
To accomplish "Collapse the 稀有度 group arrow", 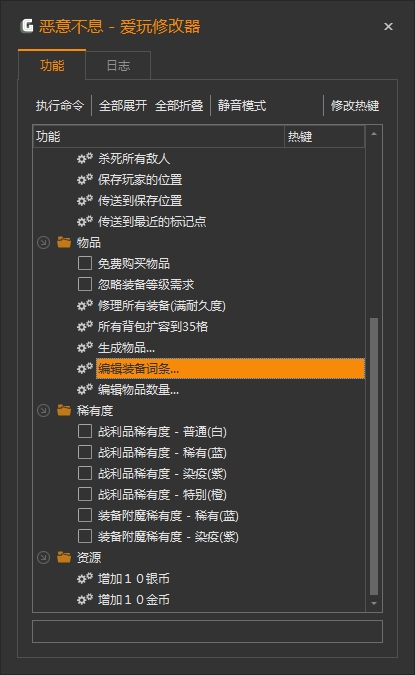I will coord(43,410).
